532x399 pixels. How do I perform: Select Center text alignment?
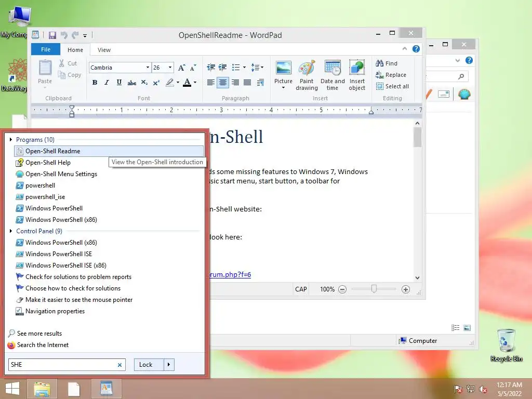pyautogui.click(x=222, y=83)
